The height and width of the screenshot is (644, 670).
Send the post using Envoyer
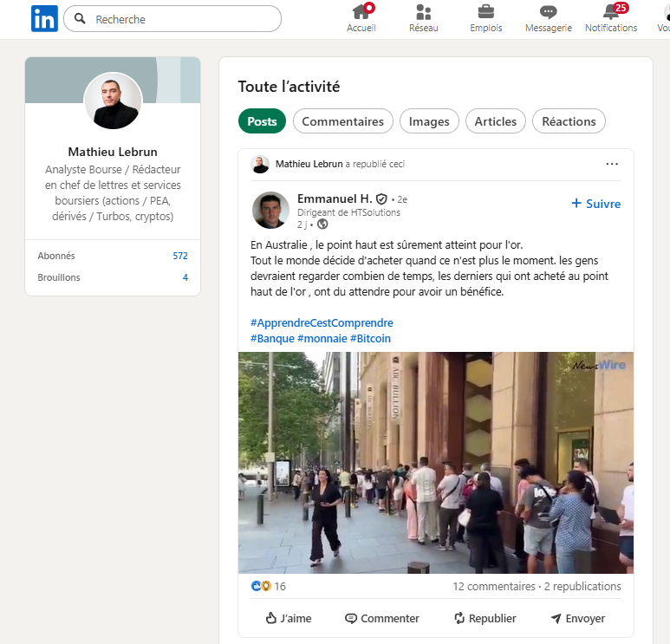[577, 618]
